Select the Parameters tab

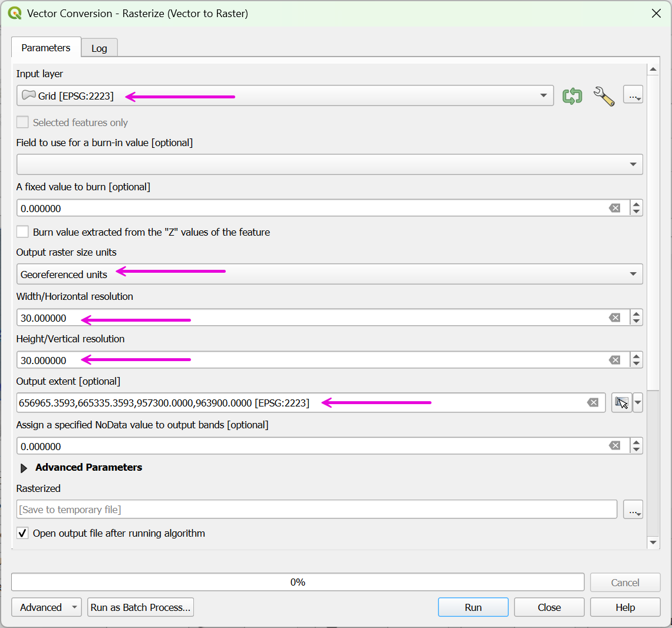click(x=46, y=48)
